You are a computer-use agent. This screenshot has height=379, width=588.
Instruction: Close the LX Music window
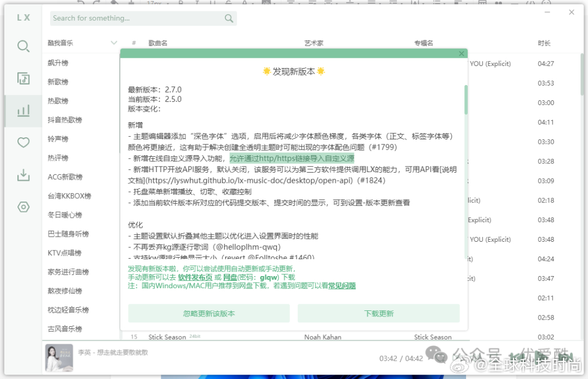click(x=572, y=13)
